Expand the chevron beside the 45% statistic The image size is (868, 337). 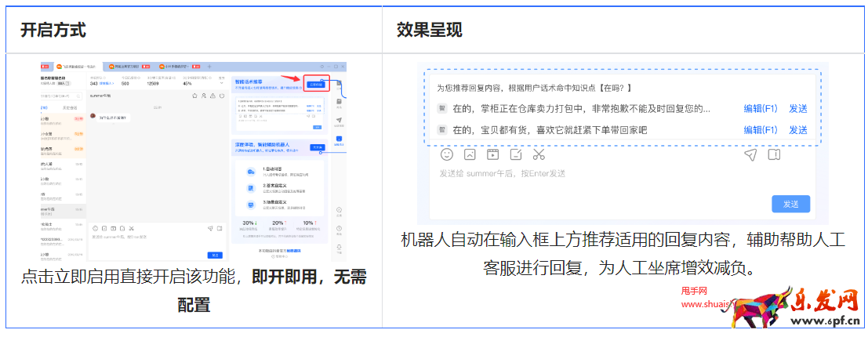coord(221,83)
